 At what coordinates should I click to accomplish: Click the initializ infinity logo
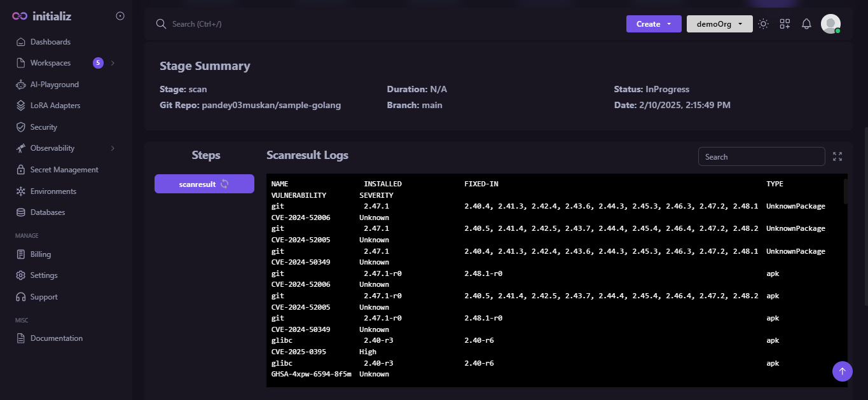20,17
